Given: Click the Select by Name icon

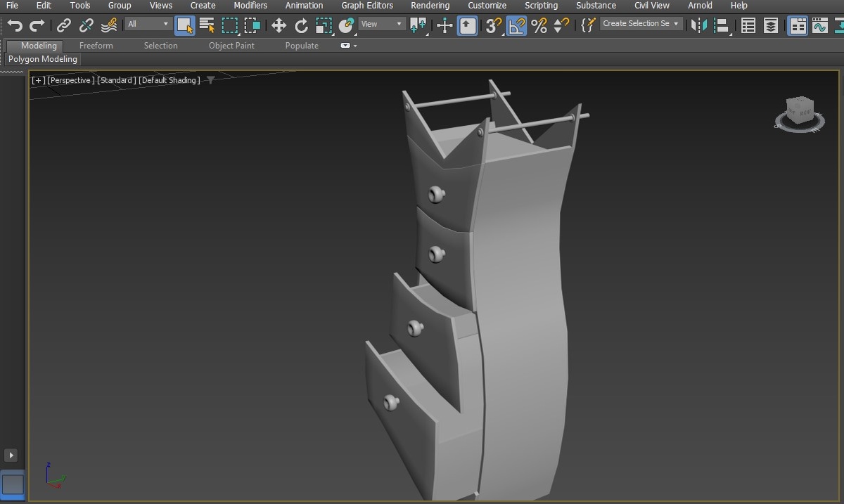Looking at the screenshot, I should (207, 26).
